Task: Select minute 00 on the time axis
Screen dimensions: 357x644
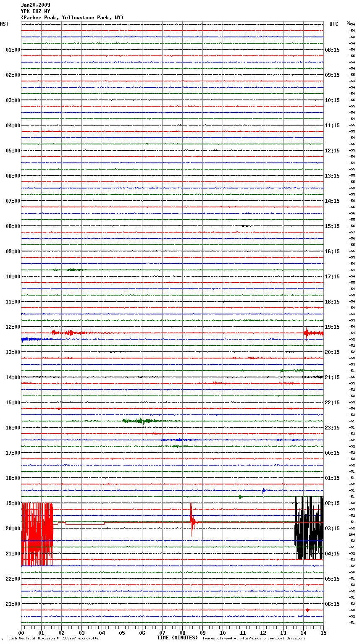Action: pos(21,633)
